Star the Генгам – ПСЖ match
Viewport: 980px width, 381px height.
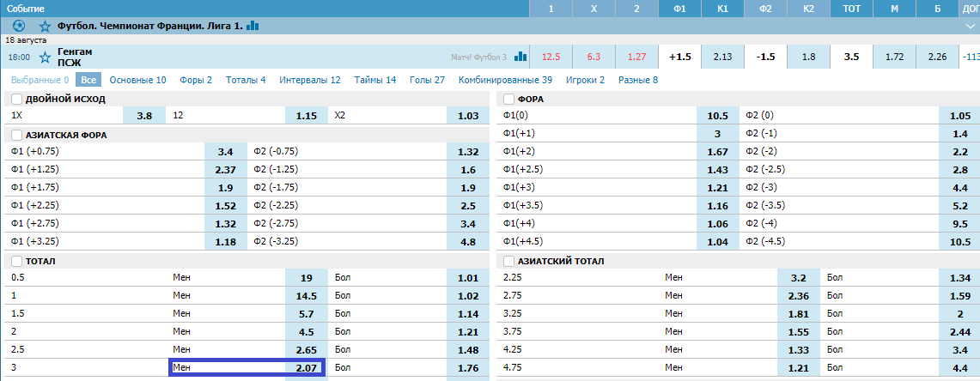click(x=45, y=57)
